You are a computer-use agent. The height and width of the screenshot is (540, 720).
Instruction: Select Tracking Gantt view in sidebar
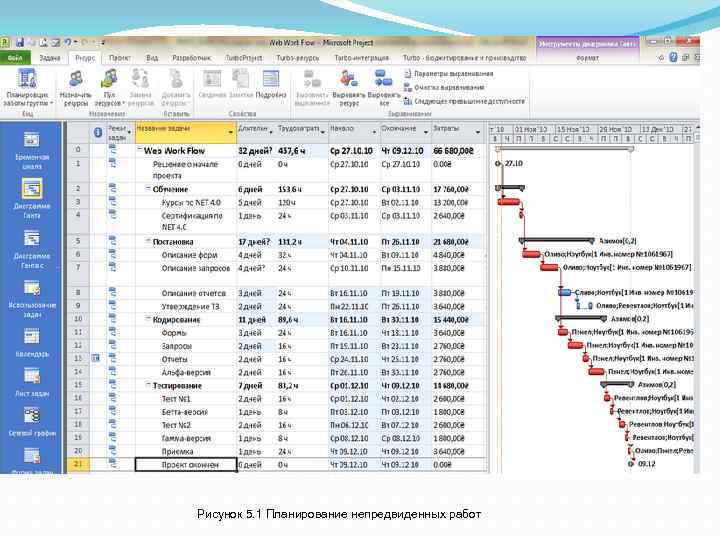click(32, 248)
